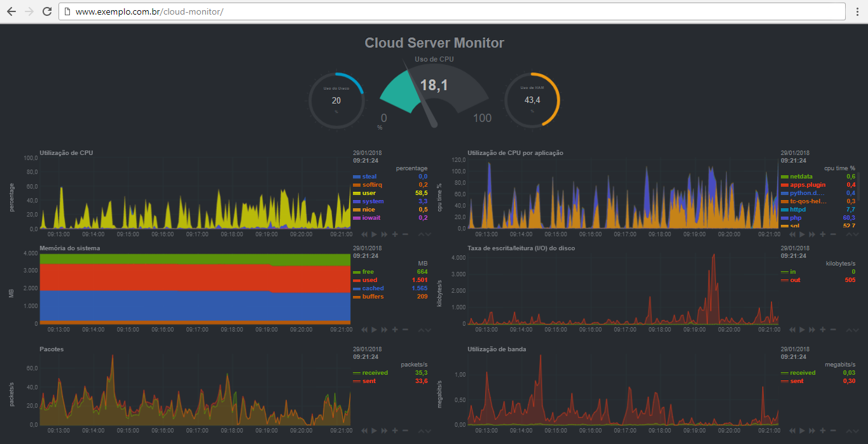Zoom in on Utilização de CPU por aplicação
This screenshot has width=868, height=444.
[822, 234]
